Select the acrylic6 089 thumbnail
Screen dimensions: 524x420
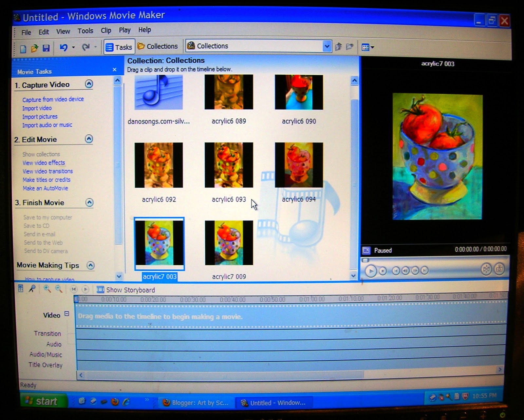[x=229, y=92]
